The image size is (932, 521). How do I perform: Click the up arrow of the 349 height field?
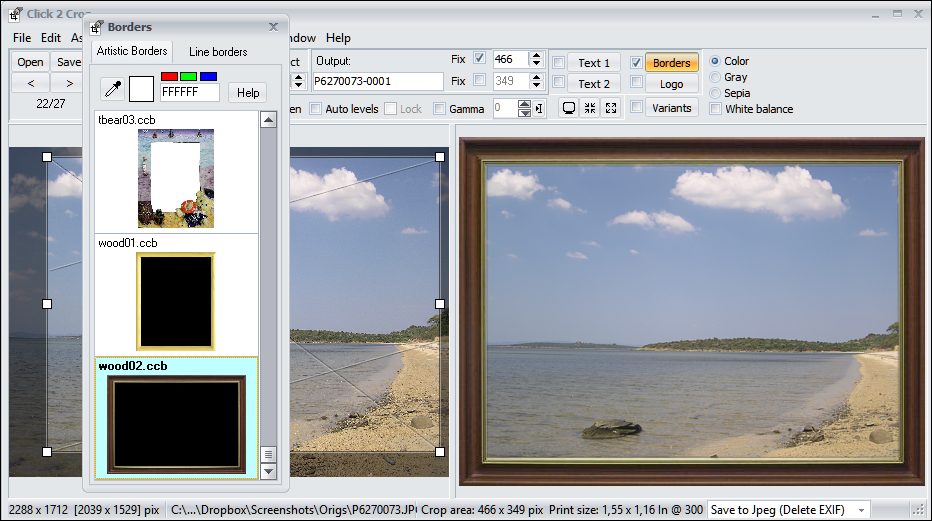tap(537, 77)
